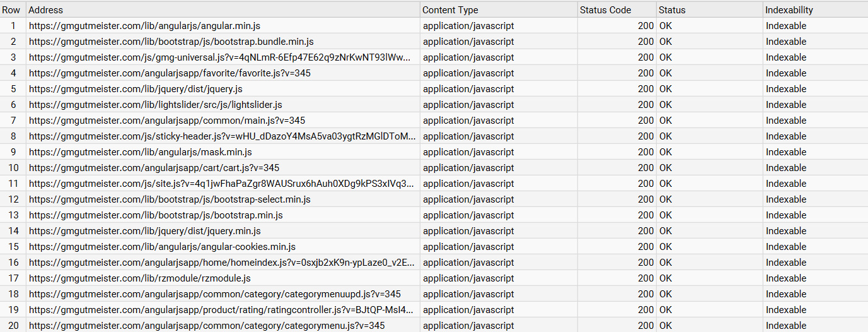868x332 pixels.
Task: Click the gmg-universal.js address cell
Action: [x=220, y=57]
